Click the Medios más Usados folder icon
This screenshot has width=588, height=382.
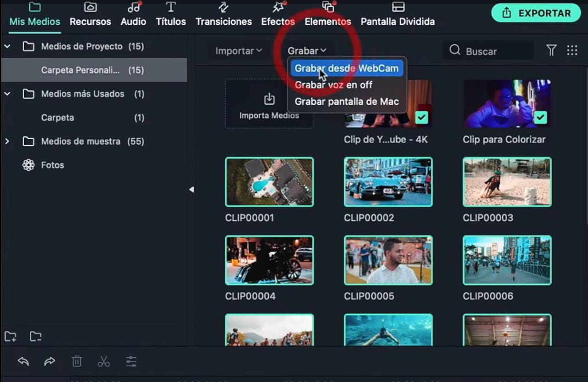tap(28, 94)
